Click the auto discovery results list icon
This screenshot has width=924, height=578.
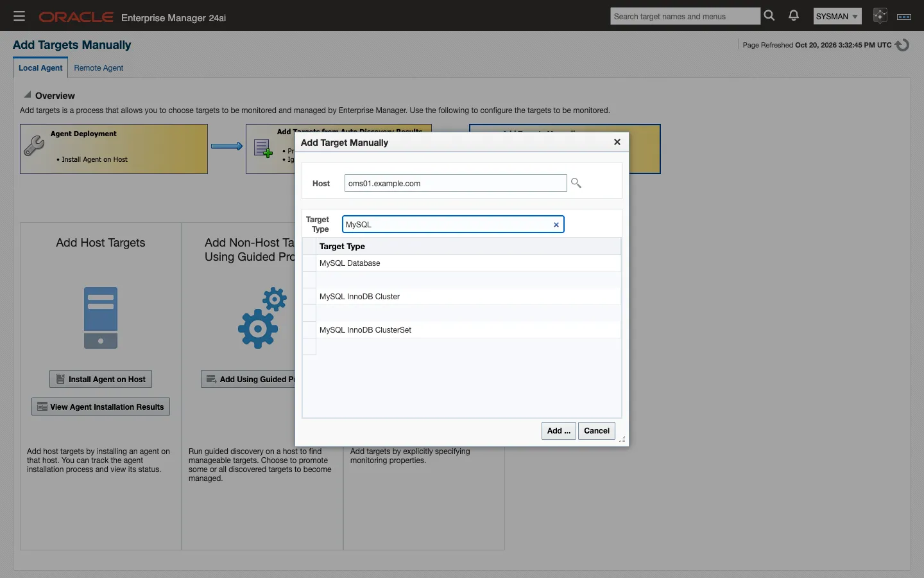263,148
